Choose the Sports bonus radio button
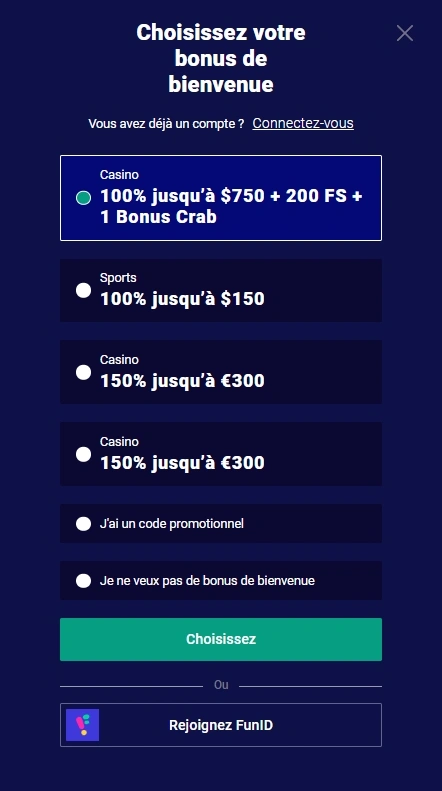Viewport: 442px width, 791px height. click(x=83, y=290)
